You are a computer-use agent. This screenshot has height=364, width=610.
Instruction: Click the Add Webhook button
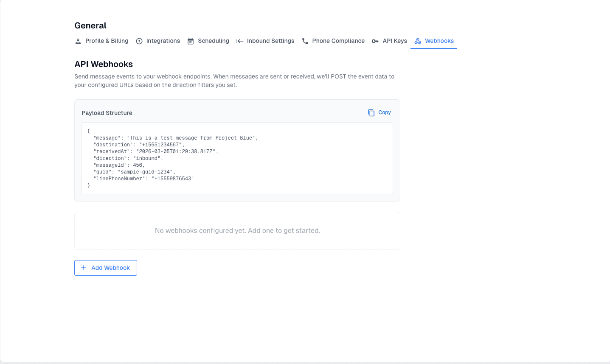[x=105, y=268]
